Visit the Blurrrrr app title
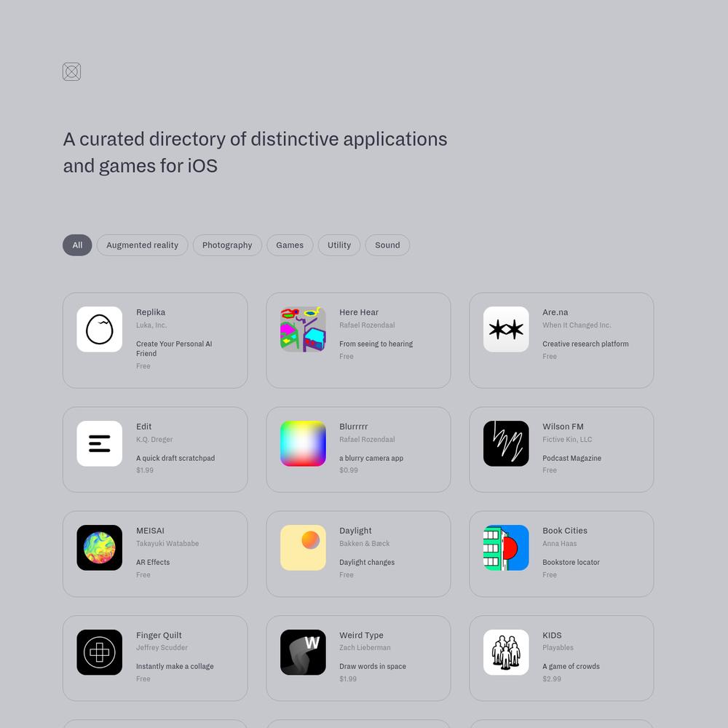 (353, 426)
